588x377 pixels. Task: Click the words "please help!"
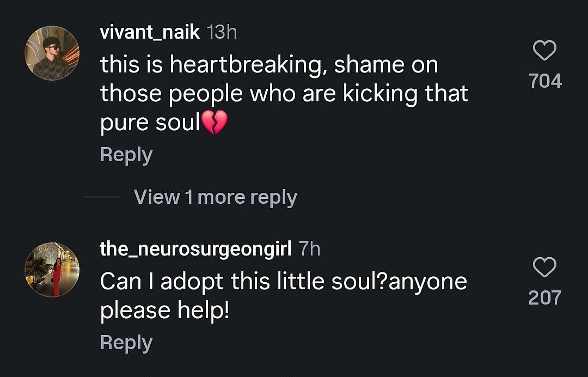click(x=164, y=311)
